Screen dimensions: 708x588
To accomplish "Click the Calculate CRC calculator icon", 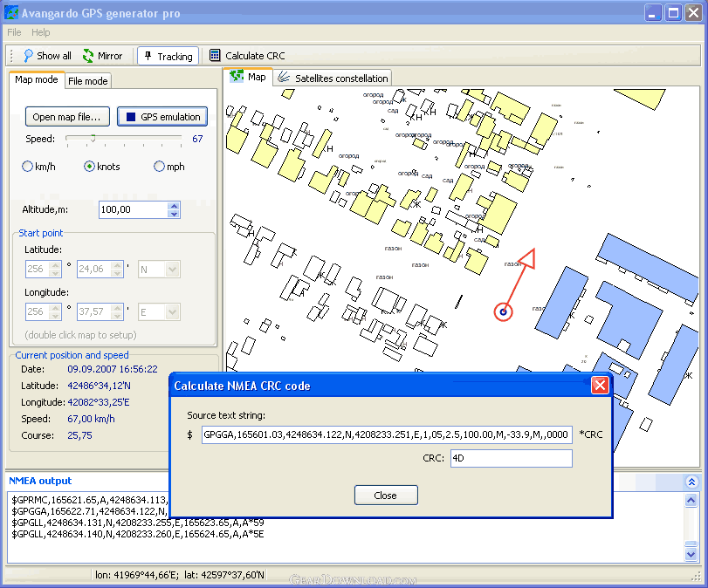I will click(x=215, y=56).
